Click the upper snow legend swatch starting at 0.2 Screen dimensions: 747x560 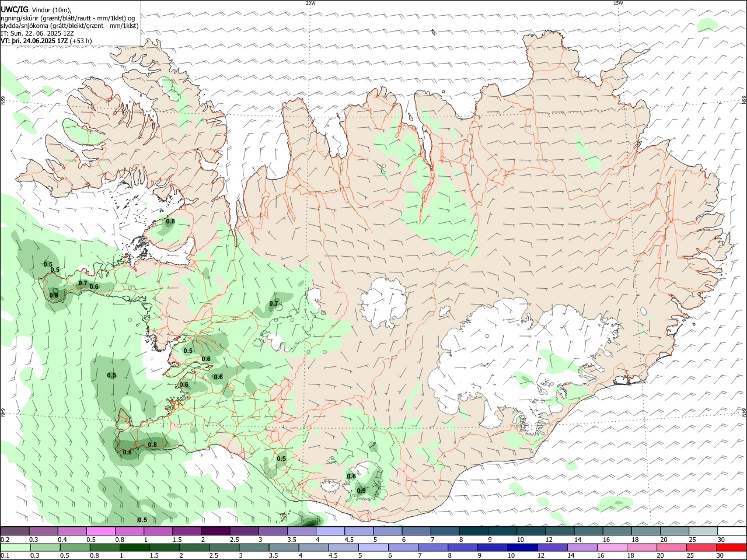click(15, 531)
